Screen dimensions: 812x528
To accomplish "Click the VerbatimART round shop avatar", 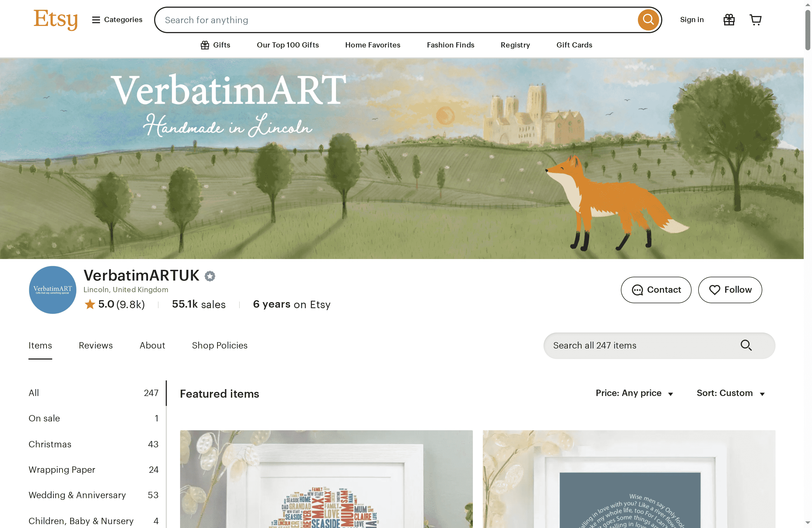I will pyautogui.click(x=52, y=290).
